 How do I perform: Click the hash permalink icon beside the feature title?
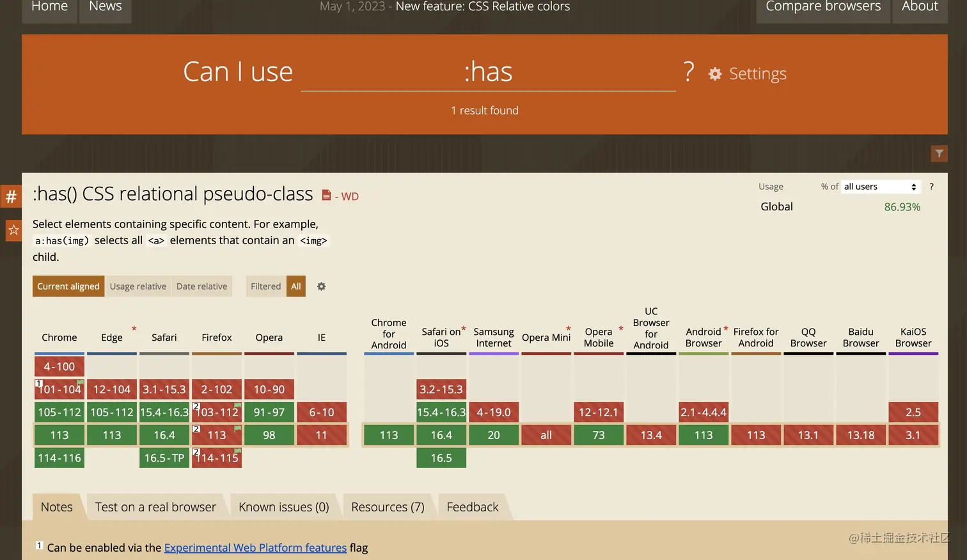[x=11, y=196]
